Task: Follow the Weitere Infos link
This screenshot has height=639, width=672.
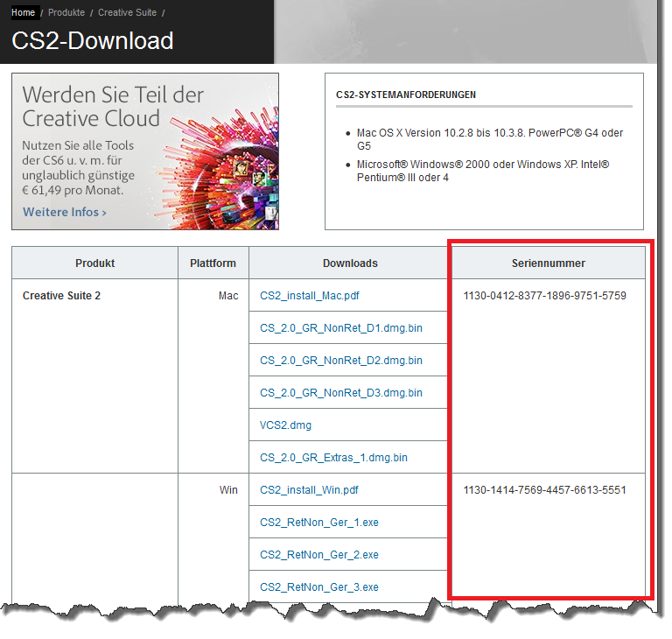Action: (x=64, y=212)
